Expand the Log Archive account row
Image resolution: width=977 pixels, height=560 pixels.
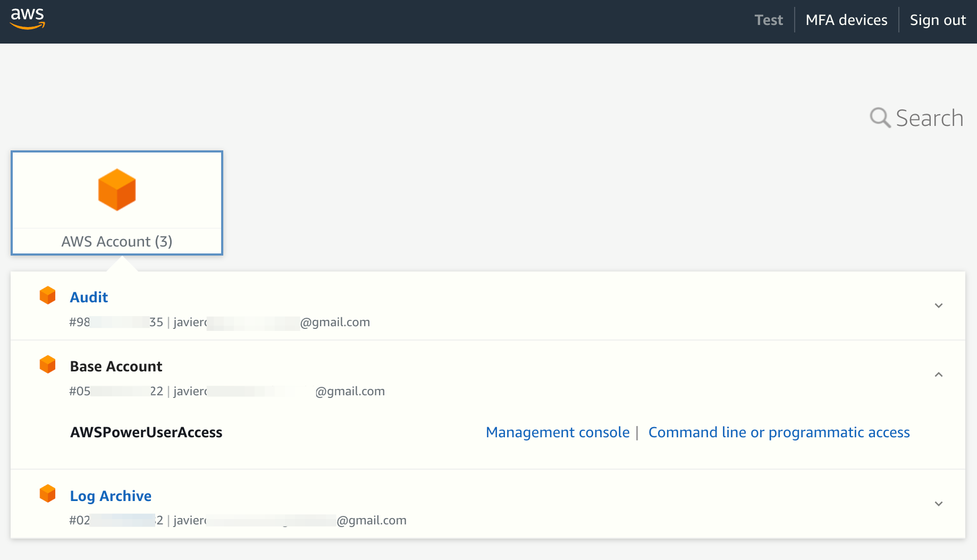(x=938, y=503)
